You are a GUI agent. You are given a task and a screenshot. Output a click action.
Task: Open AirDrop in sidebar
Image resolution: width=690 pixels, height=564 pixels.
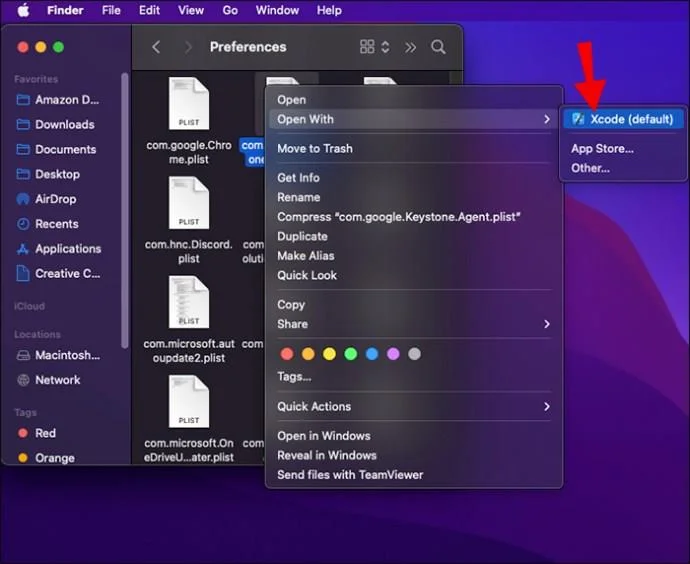46,199
